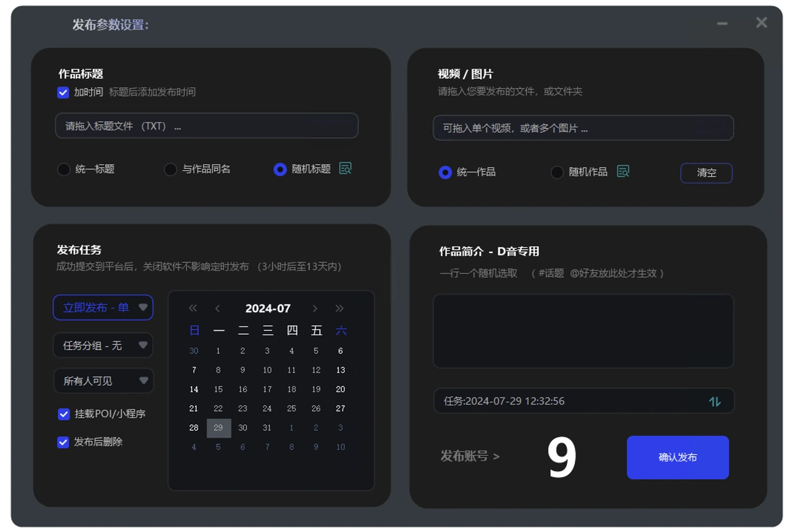
Task: Open random works preview icon
Action: coord(623,171)
